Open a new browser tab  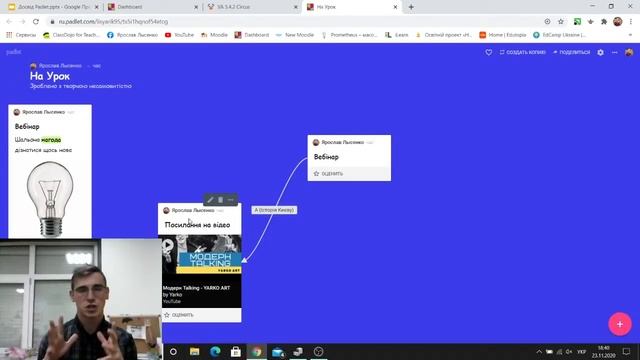(x=411, y=7)
